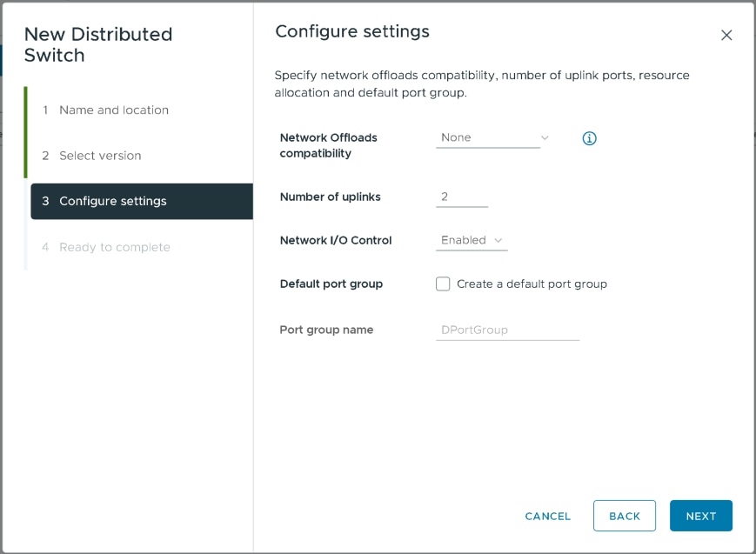Go to step 2 Select version
This screenshot has height=554, width=756.
91,156
